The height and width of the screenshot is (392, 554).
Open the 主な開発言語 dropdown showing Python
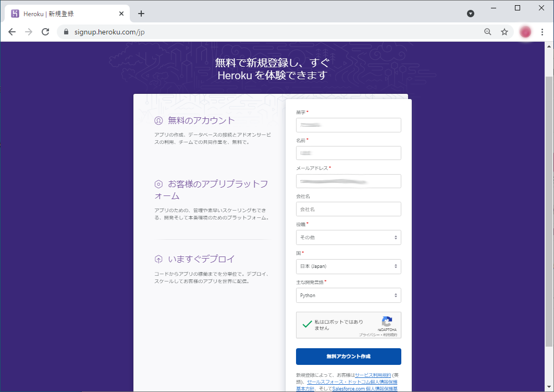(348, 296)
